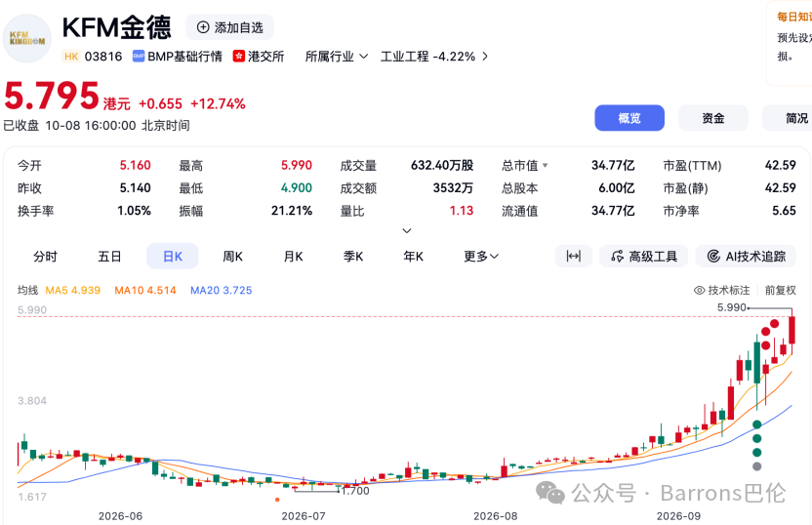Click the 2026-07 date axis label
This screenshot has width=812, height=525.
click(304, 516)
